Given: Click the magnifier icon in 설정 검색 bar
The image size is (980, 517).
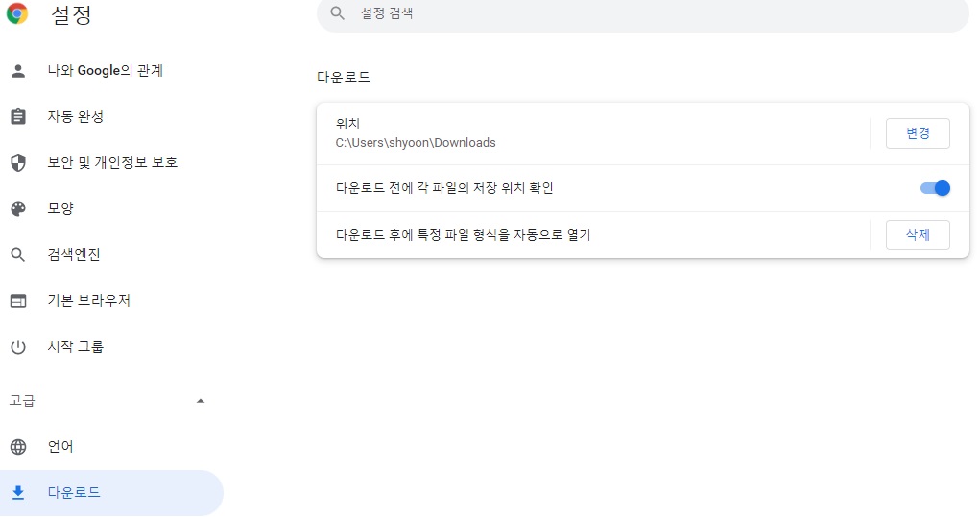Looking at the screenshot, I should click(x=338, y=13).
